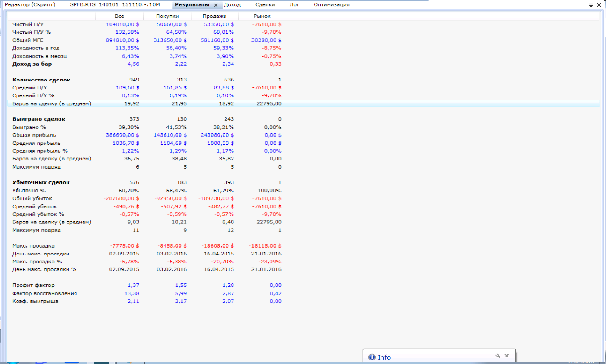Viewport: 606px width, 364px height.
Task: Close the tab panel with X
Action: click(599, 5)
